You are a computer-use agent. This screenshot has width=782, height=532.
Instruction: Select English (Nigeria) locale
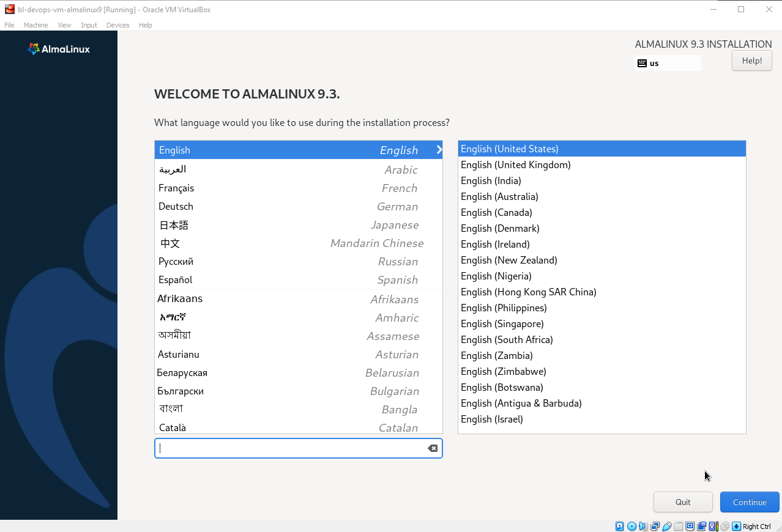602,276
